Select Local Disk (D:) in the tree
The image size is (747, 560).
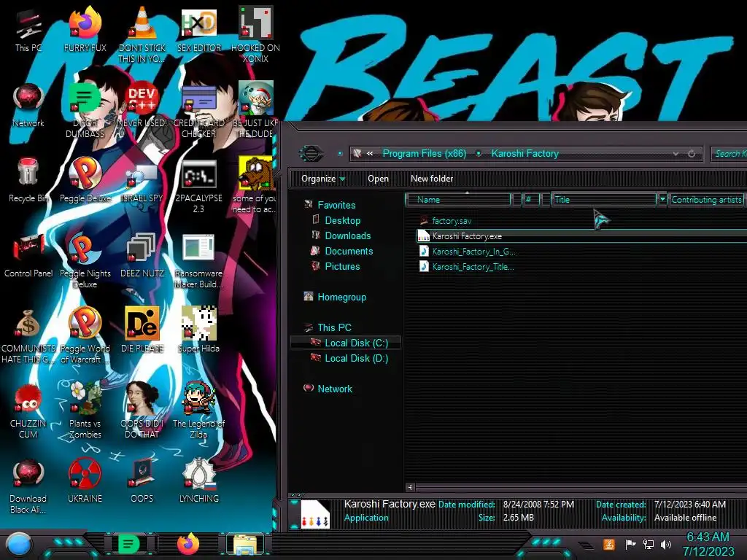[x=356, y=358]
